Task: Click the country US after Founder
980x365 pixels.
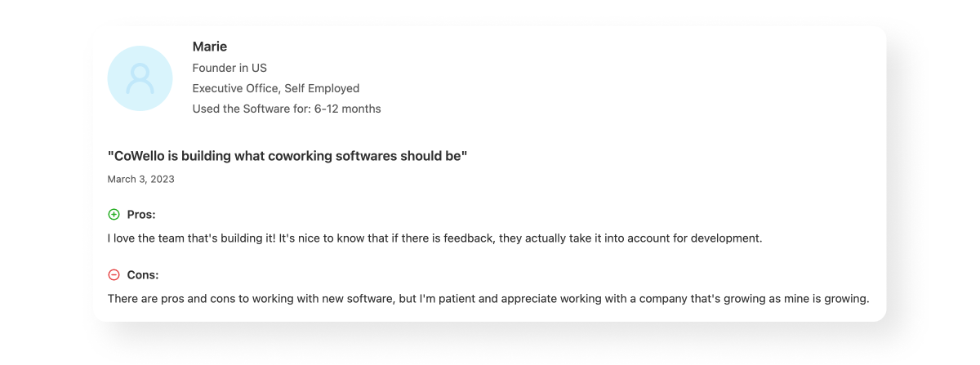Action: click(x=259, y=68)
